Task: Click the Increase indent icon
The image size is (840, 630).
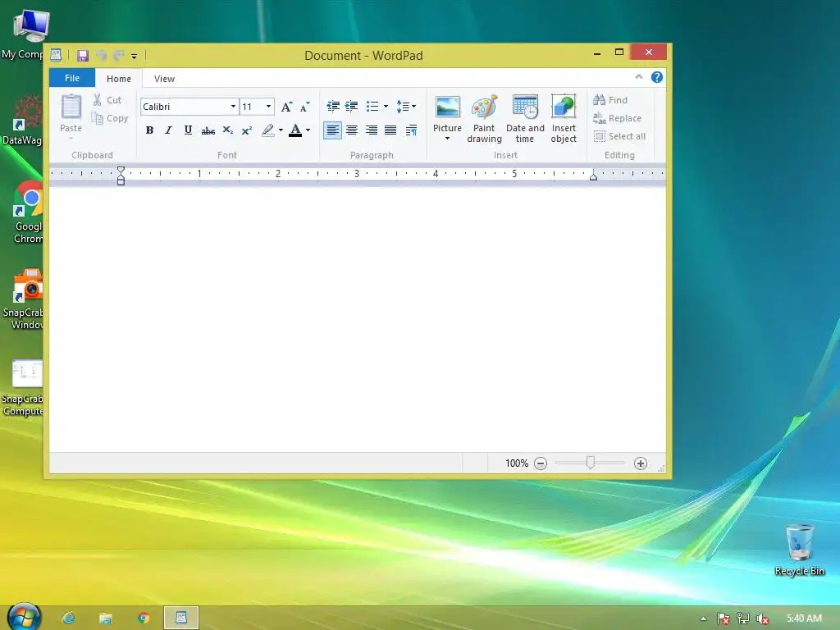Action: 351,106
